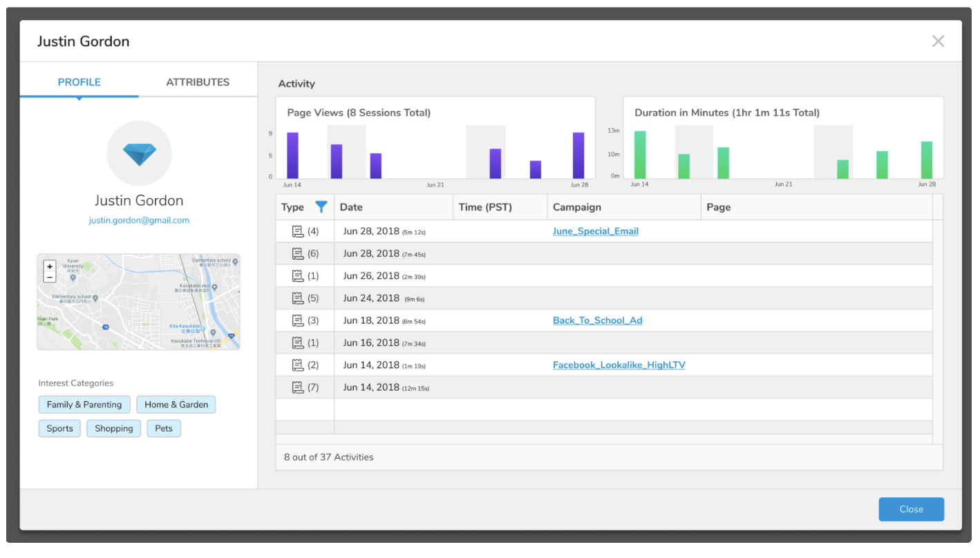The width and height of the screenshot is (980, 558).
Task: Select the Home & Garden interest tag
Action: tap(176, 405)
